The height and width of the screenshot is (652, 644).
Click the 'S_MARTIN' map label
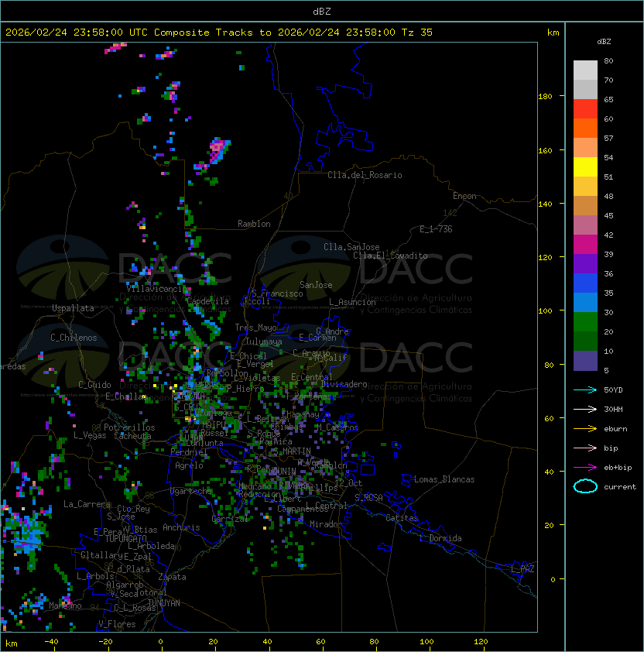coord(292,451)
